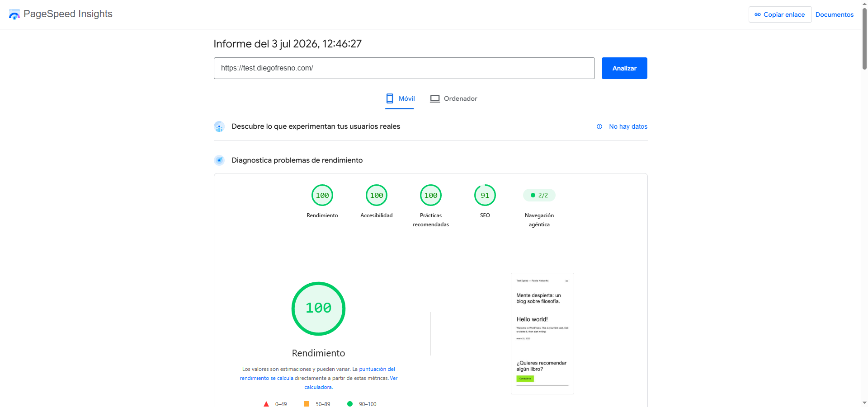Click the Navegación agéntica label
The height and width of the screenshot is (407, 868).
tap(539, 220)
